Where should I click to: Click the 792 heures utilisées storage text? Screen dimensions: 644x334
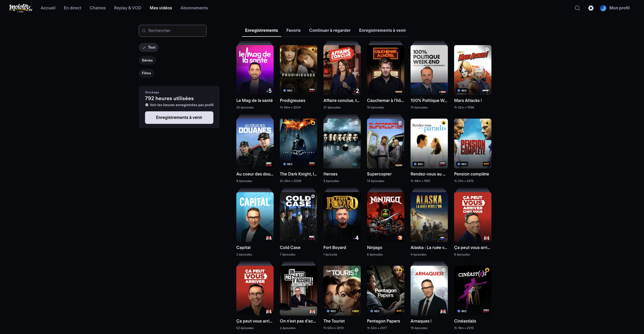point(169,99)
